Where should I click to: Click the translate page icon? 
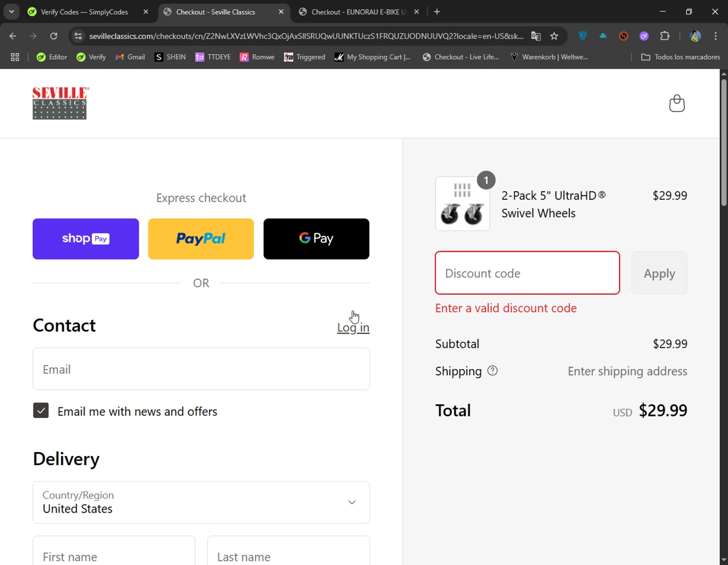tap(536, 36)
